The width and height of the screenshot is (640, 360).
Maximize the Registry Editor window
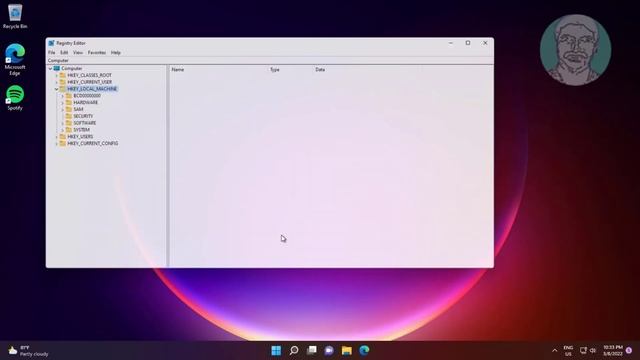pos(468,43)
